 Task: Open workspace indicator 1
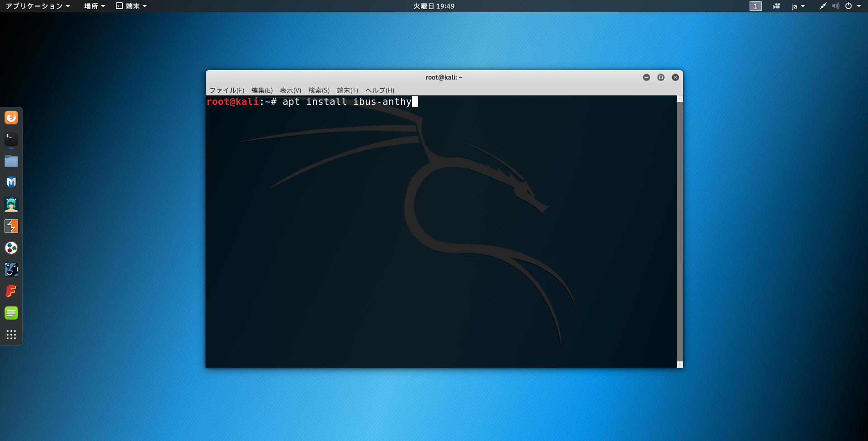point(755,6)
